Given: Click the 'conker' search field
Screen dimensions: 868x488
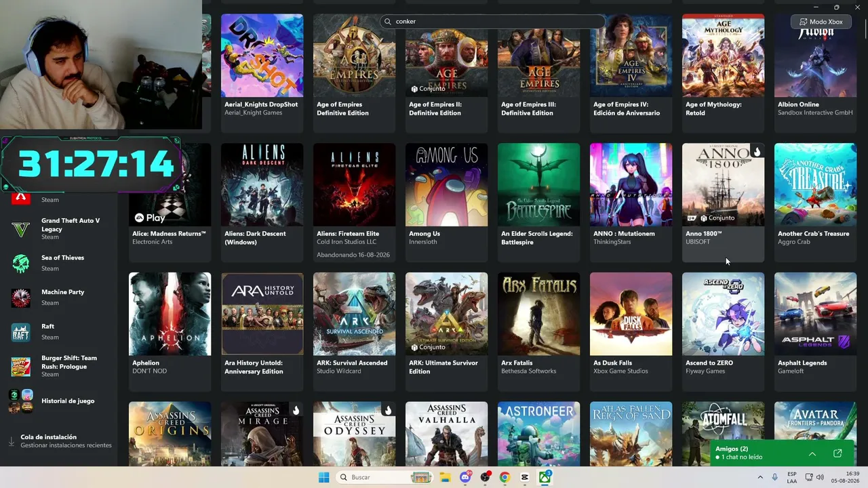Looking at the screenshot, I should (492, 22).
